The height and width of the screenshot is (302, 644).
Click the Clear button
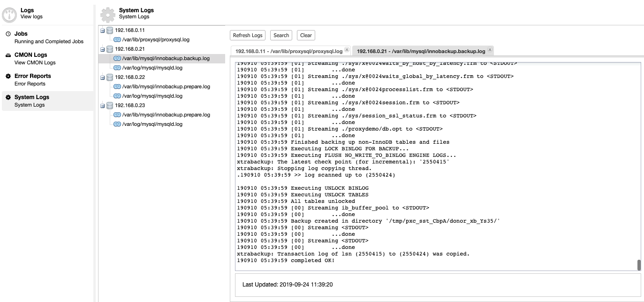306,35
